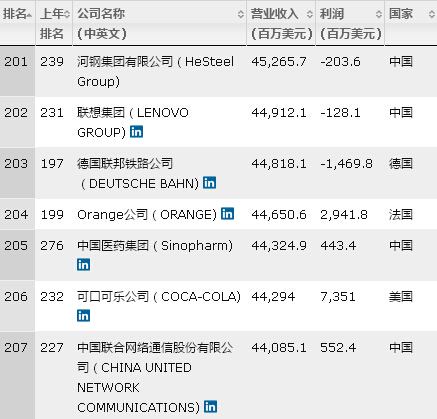Image resolution: width=437 pixels, height=419 pixels.
Task: Open the 可口可乐公司 COCA-COLA entry
Action: coord(159,297)
